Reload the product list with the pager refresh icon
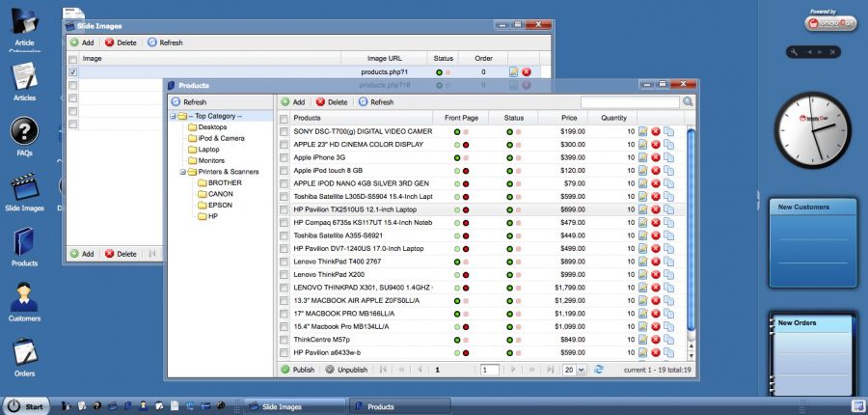The image size is (868, 415). [x=598, y=370]
